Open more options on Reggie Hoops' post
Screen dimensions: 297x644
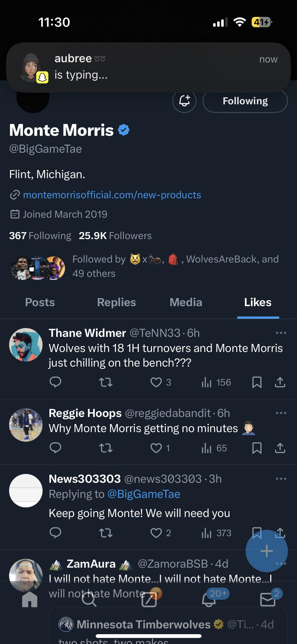pos(281,413)
